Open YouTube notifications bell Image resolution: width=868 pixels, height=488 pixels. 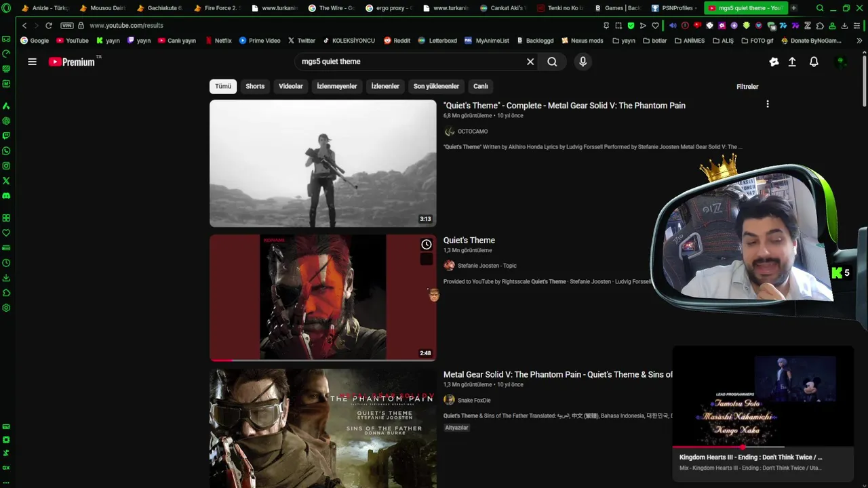coord(814,62)
